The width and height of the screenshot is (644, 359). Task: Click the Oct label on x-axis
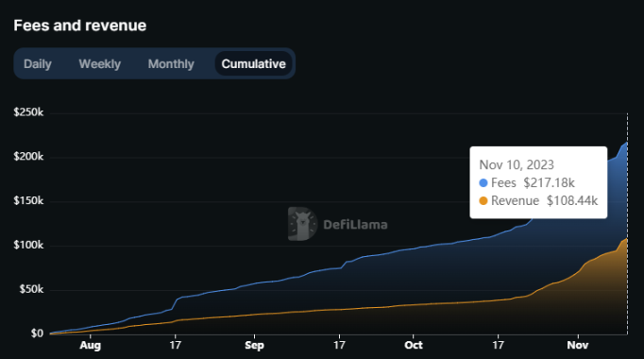click(x=414, y=345)
